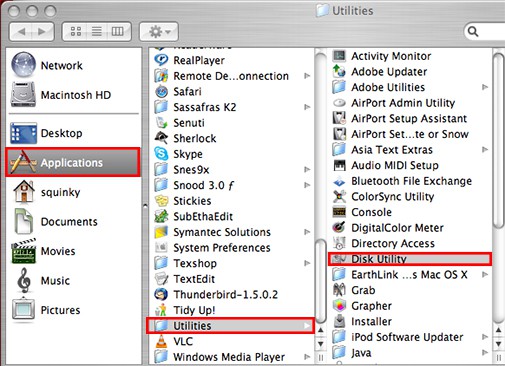Click the Adobe Updater icon
The image size is (505, 366).
click(x=339, y=71)
